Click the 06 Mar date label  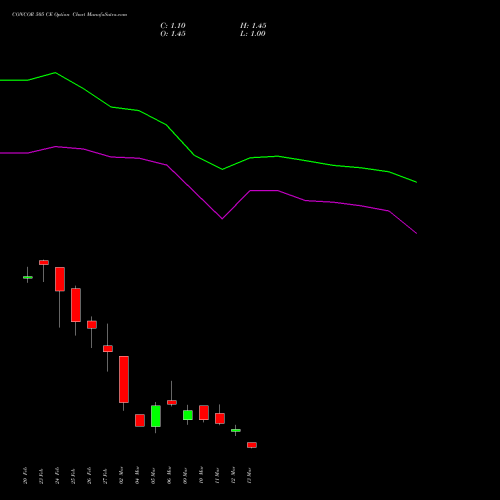point(170,476)
